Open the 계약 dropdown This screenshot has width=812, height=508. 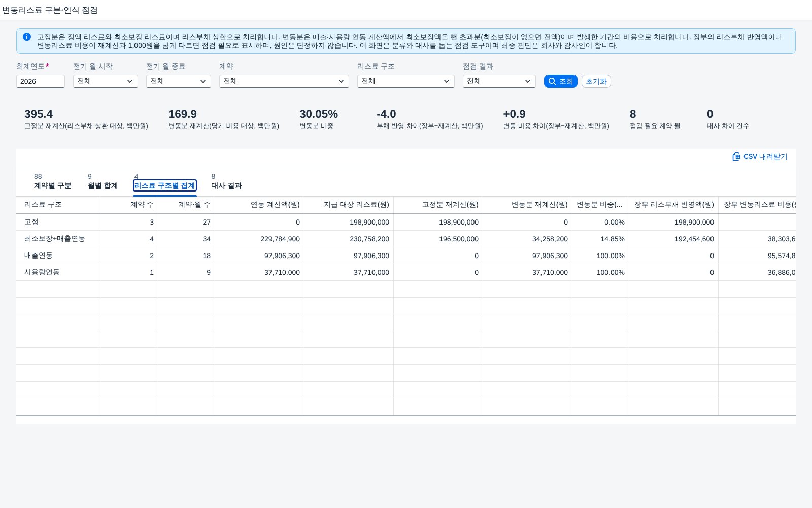click(x=284, y=81)
